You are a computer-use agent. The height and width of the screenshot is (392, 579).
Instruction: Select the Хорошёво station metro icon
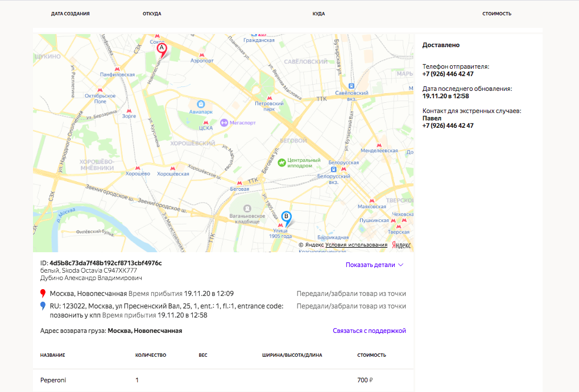pyautogui.click(x=138, y=168)
